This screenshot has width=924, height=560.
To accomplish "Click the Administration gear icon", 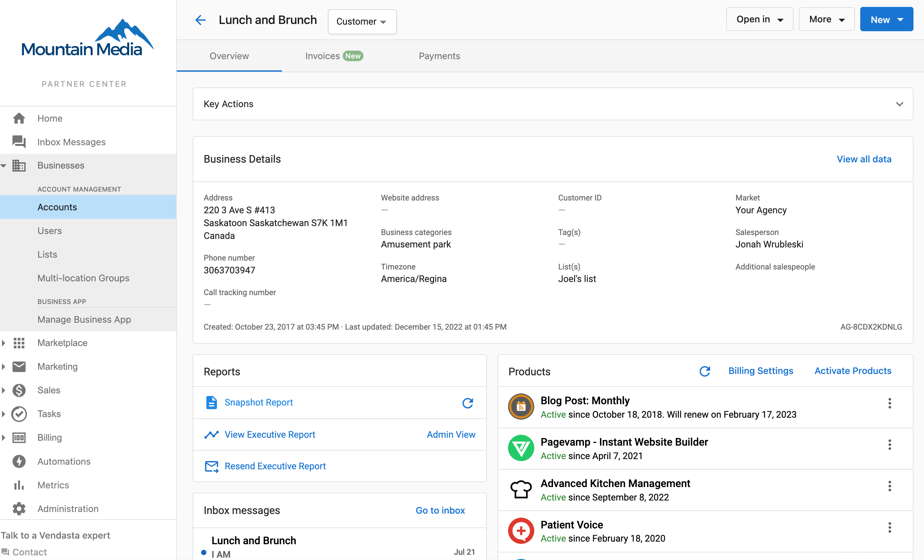I will click(19, 509).
